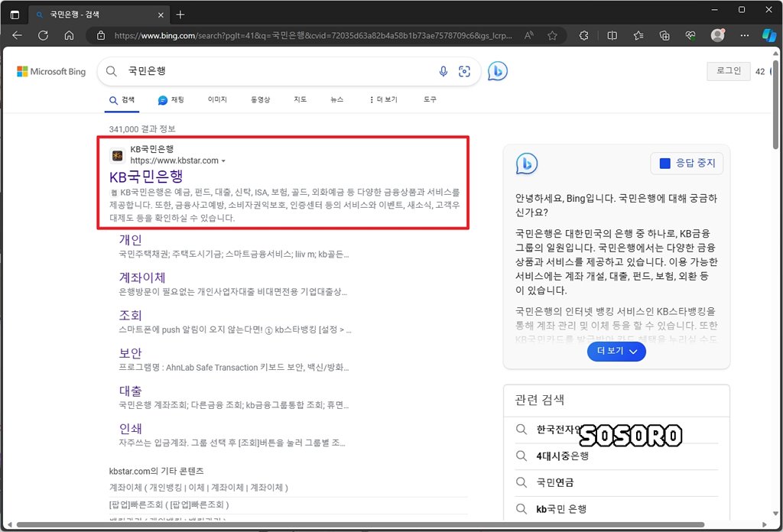The image size is (783, 532).
Task: Click the browser address bar URL
Action: pos(313,36)
